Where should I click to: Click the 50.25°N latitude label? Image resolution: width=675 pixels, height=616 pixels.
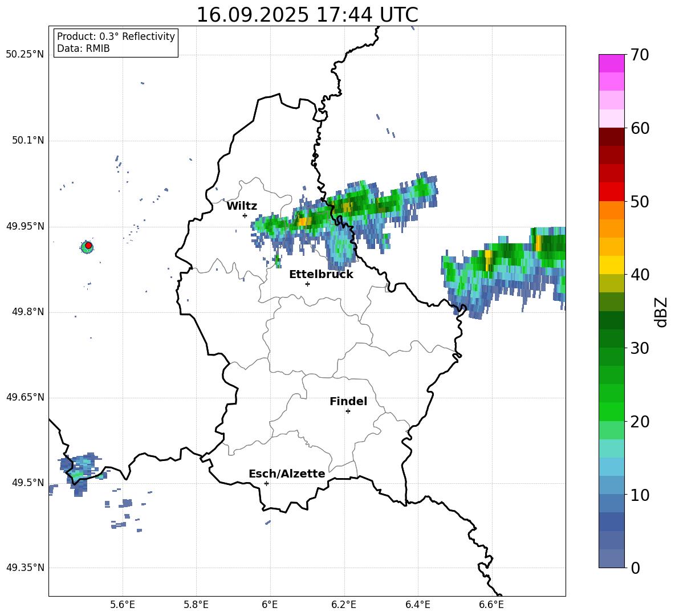25,55
